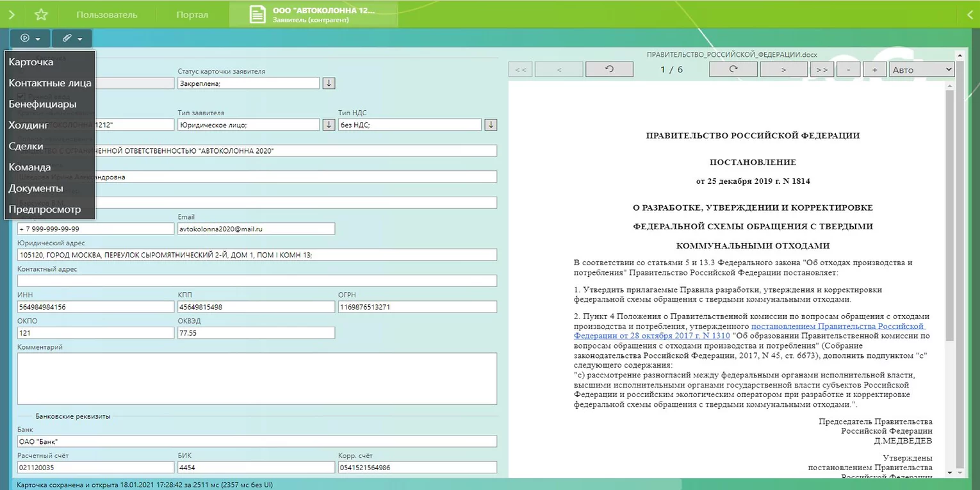Click the ПРАВИТЕЛЬСТВО_РОССИЙСКОЙ_ФЕДЕРАЦИИ.docx file name
Screen dimensions: 980x490
pos(731,55)
